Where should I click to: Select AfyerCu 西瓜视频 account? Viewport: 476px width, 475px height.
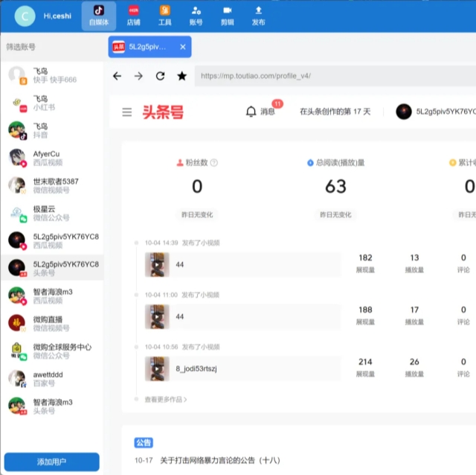pos(51,158)
